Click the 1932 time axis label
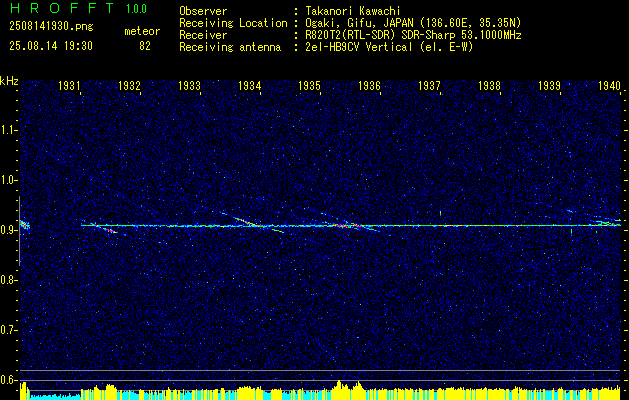Image resolution: width=629 pixels, height=400 pixels. (x=129, y=85)
